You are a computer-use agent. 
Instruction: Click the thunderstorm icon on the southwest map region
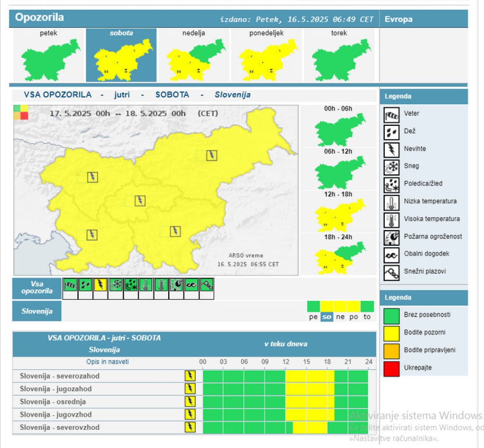(x=92, y=234)
